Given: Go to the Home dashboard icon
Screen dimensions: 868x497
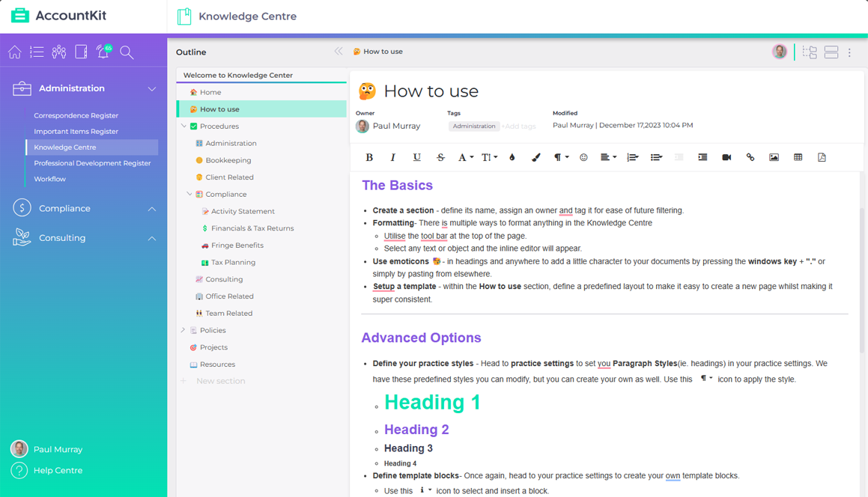Looking at the screenshot, I should (x=15, y=52).
